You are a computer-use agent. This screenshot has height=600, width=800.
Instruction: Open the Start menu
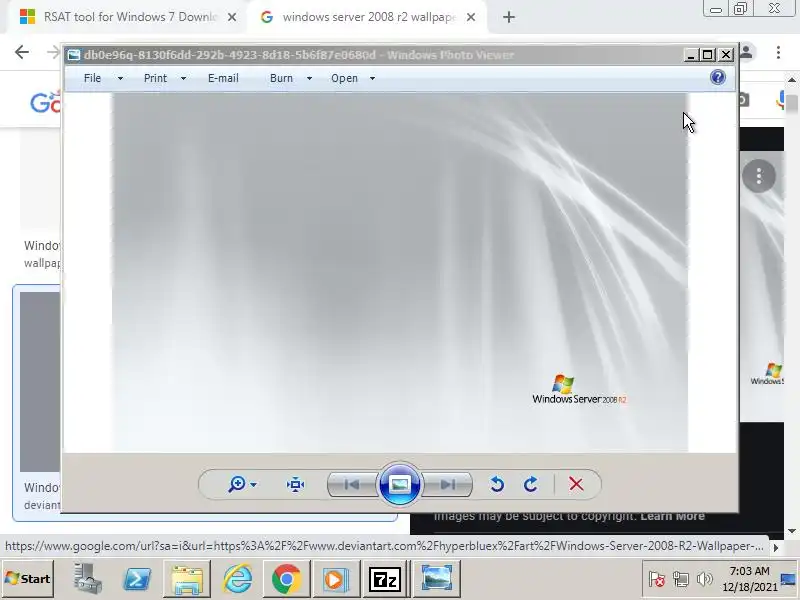(28, 579)
